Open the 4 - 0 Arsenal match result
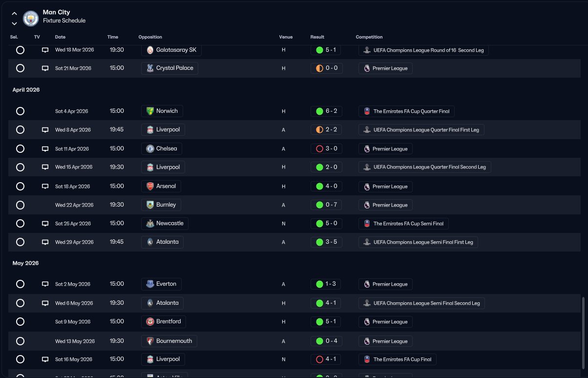Screen dimensions: 588x378 point(327,186)
